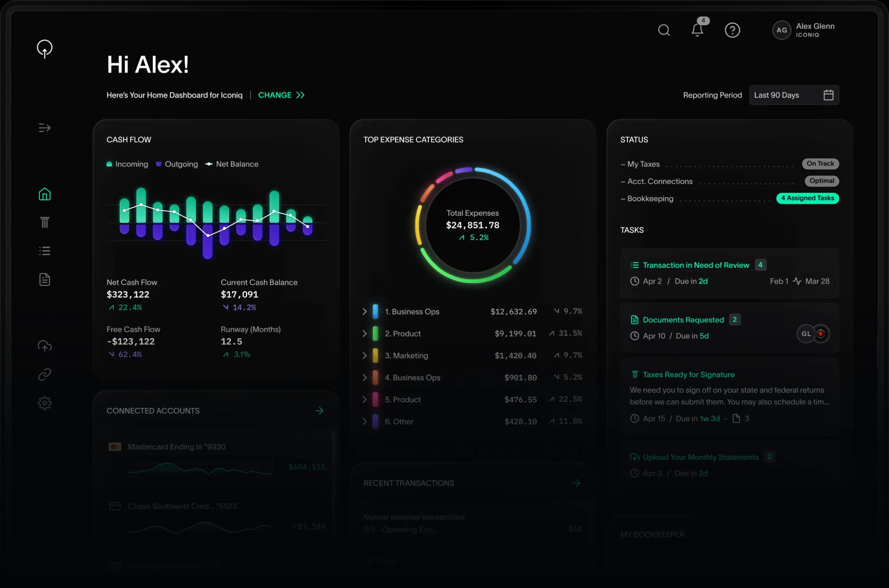Viewport: 889px width, 588px height.
Task: Open notifications bell with 4 badge
Action: click(697, 30)
